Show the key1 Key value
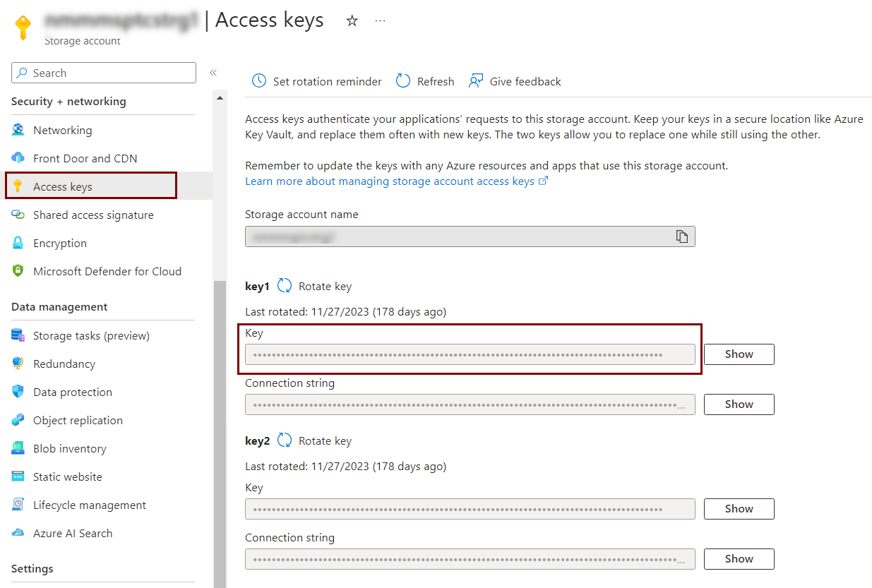The width and height of the screenshot is (872, 588). pos(739,354)
